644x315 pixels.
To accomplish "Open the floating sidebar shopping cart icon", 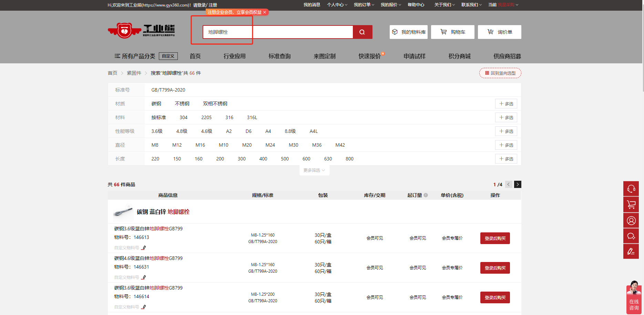I will pos(631,204).
